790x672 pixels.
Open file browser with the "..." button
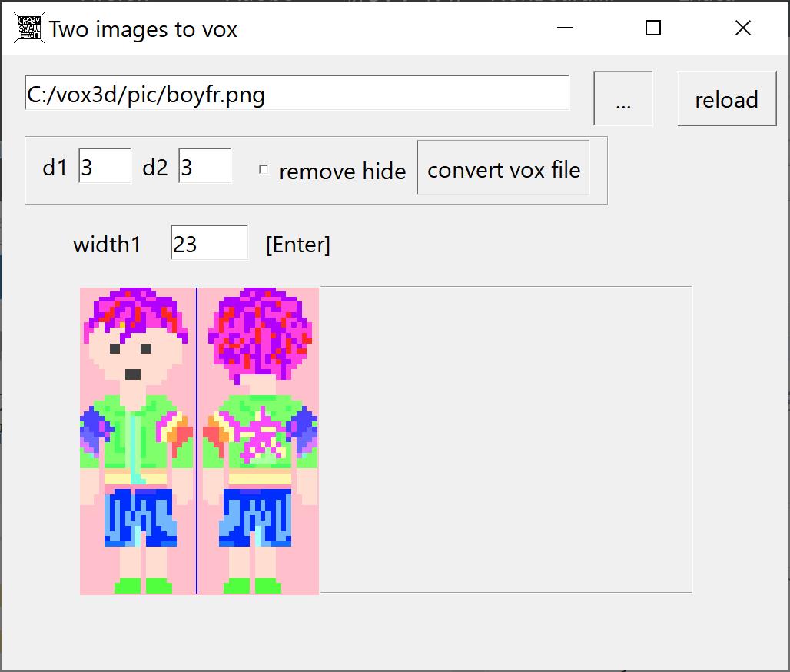click(622, 98)
